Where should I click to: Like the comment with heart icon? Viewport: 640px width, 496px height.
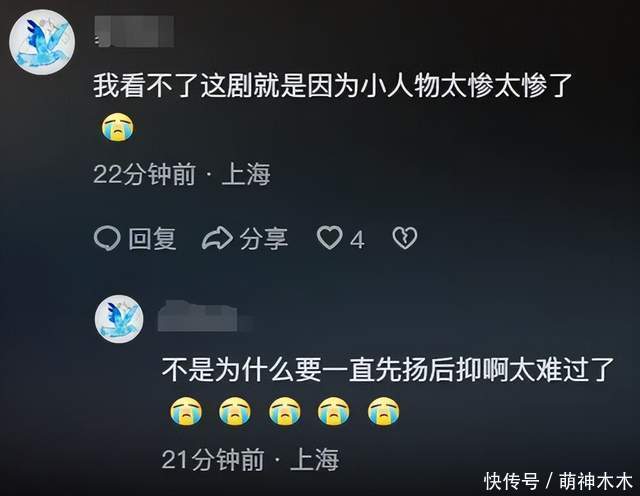coord(329,237)
